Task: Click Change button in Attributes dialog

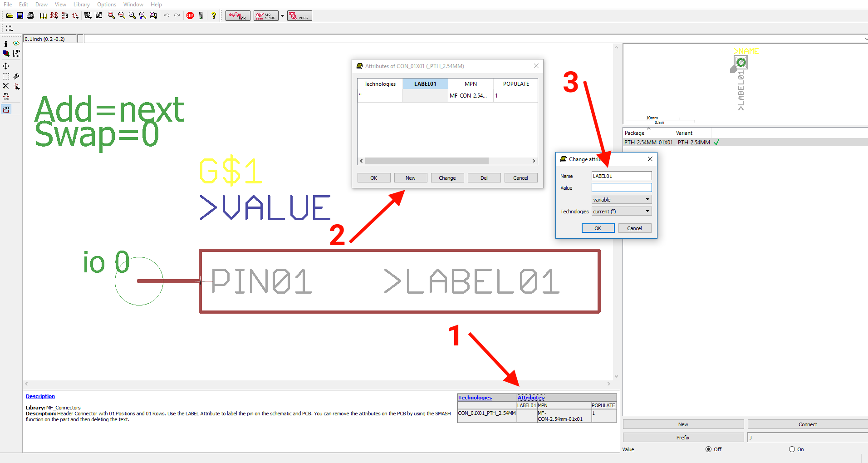Action: pyautogui.click(x=447, y=178)
